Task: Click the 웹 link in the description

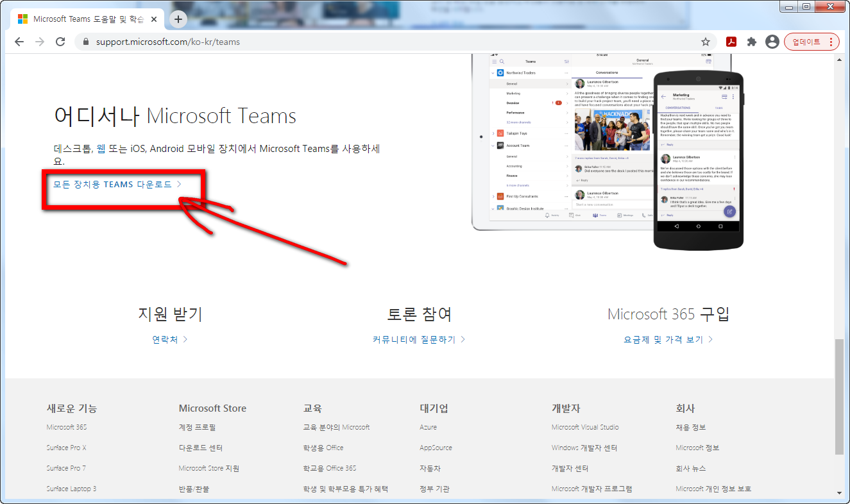Action: pos(101,149)
